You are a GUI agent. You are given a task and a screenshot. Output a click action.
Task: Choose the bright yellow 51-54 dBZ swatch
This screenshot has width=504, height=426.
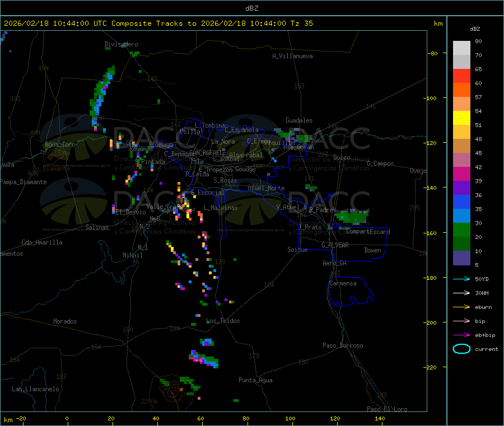(461, 118)
